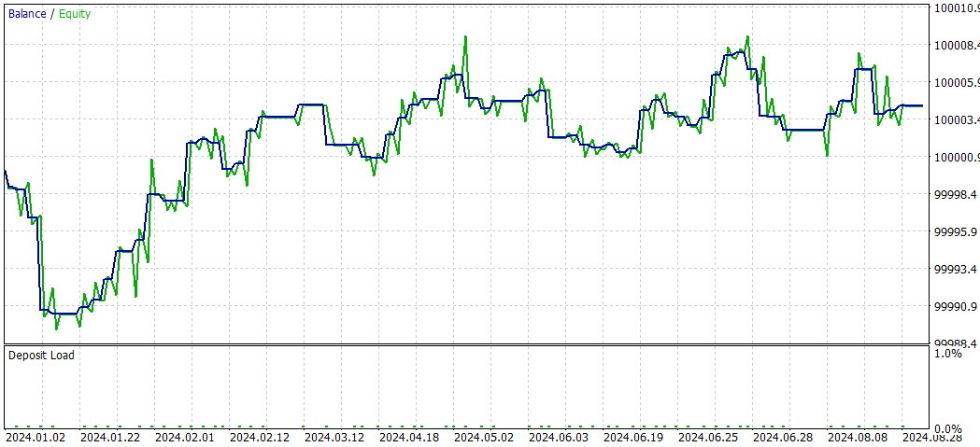
Task: Select the 2024.06.19 date label
Action: (x=633, y=437)
